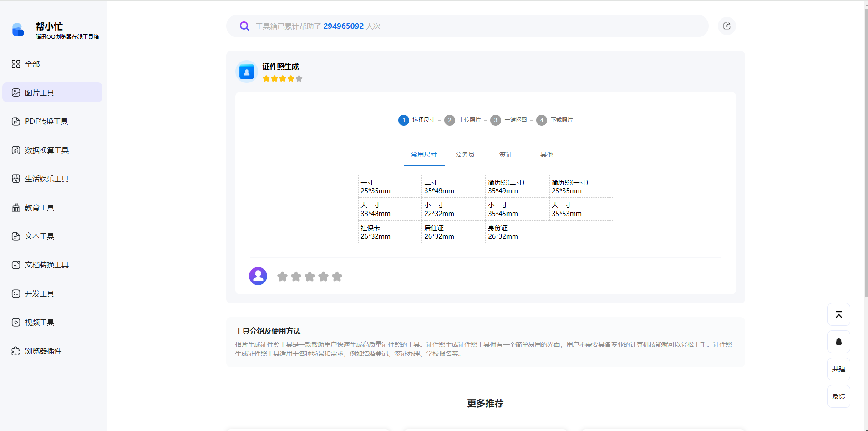Select the 身份证 26*32mm size option
Viewport: 868px width, 431px height.
pos(517,232)
